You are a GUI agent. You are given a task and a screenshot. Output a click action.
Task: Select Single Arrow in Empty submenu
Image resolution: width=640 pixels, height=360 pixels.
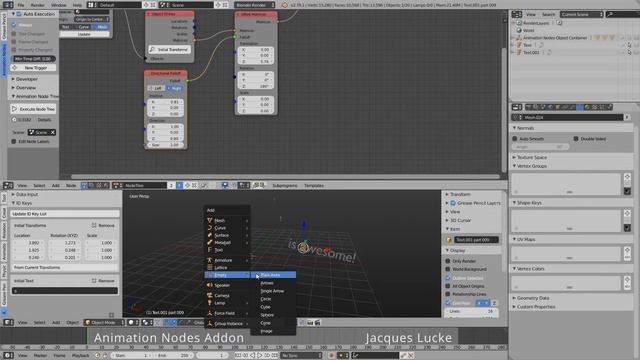pos(273,291)
